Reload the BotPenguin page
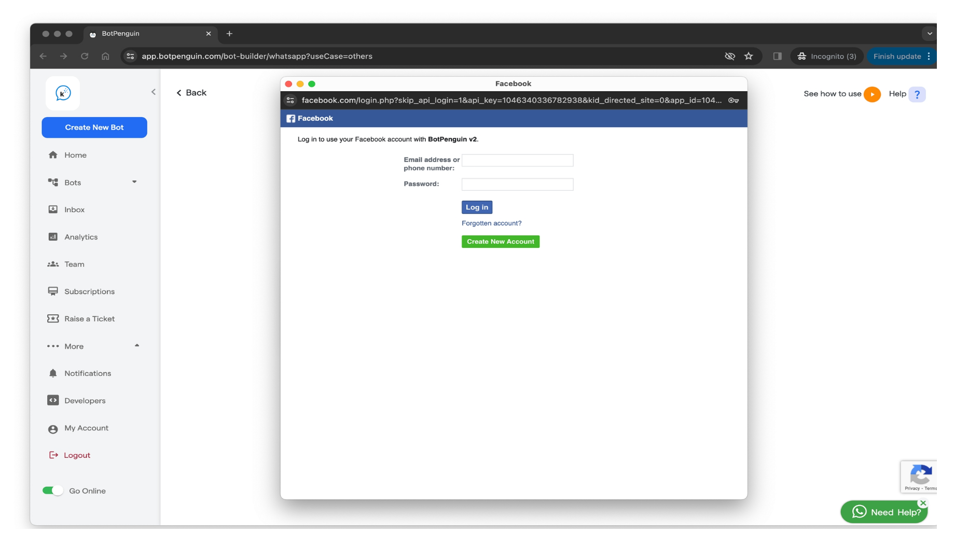Viewport: 968px width, 560px height. pos(85,56)
